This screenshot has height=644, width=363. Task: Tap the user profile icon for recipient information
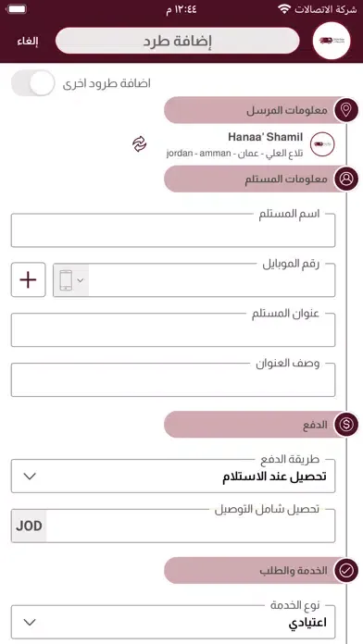(346, 180)
